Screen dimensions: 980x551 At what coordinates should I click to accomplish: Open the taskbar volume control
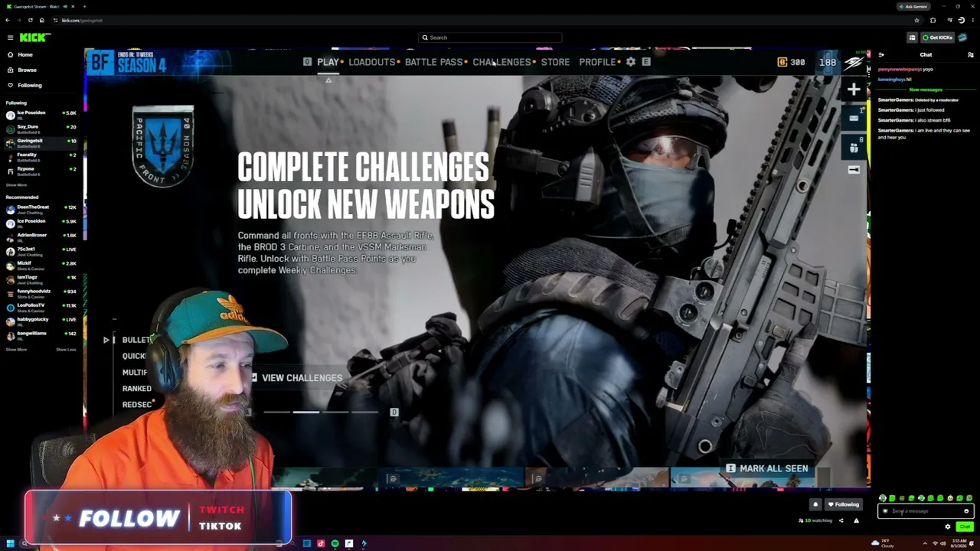tap(942, 544)
